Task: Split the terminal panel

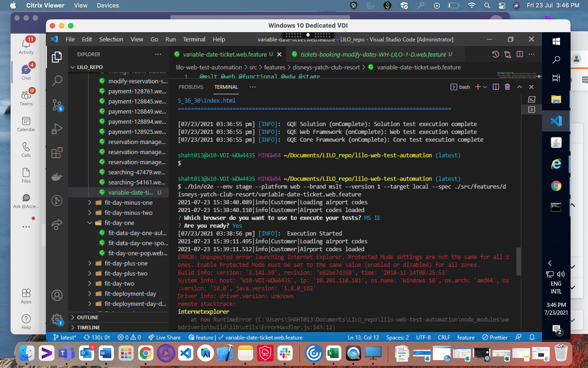Action: 496,87
